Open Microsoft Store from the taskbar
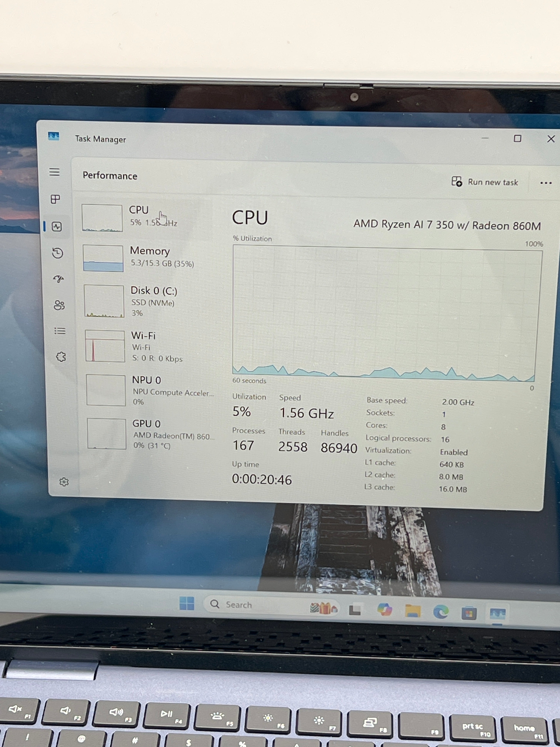 469,613
